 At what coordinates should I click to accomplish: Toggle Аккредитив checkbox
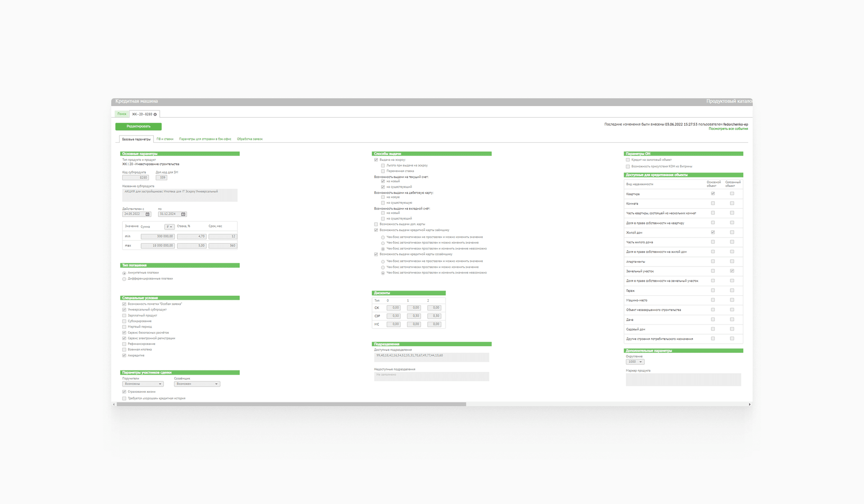124,356
